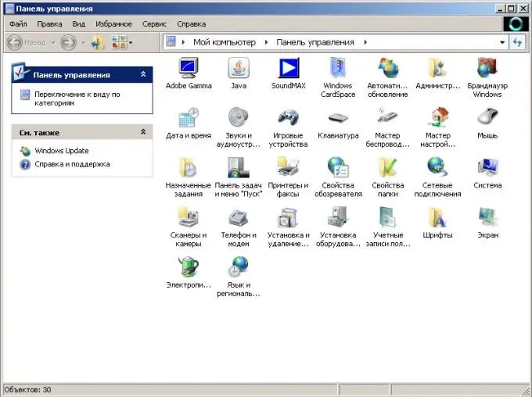Open the Правка menu

point(49,24)
